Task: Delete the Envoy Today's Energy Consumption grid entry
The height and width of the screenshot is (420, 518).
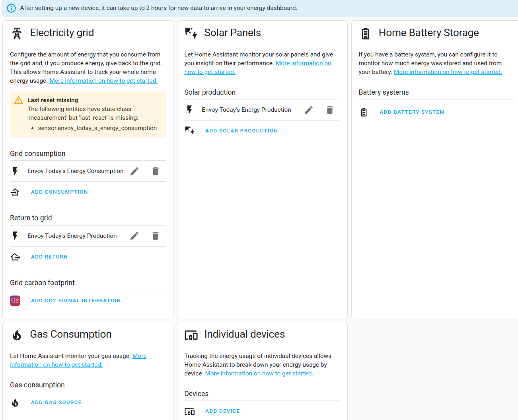Action: point(156,171)
